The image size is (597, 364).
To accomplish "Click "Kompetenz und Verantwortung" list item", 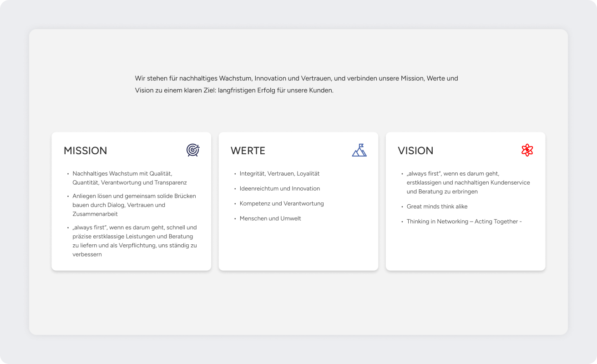I will point(282,203).
